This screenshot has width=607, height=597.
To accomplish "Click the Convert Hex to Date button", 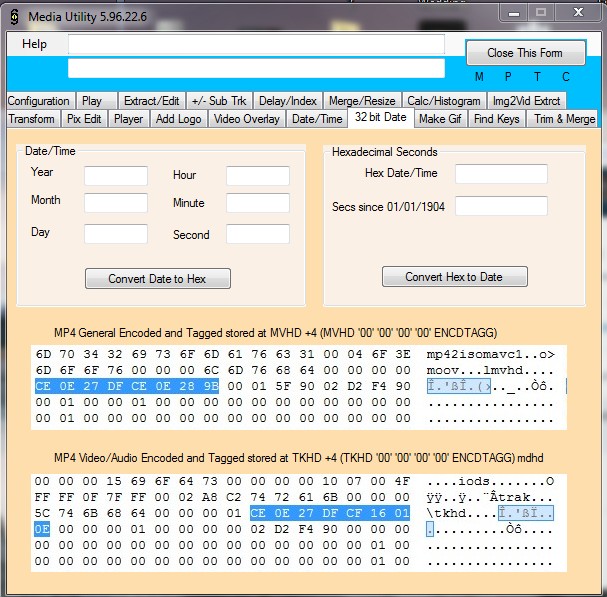I will [x=454, y=276].
